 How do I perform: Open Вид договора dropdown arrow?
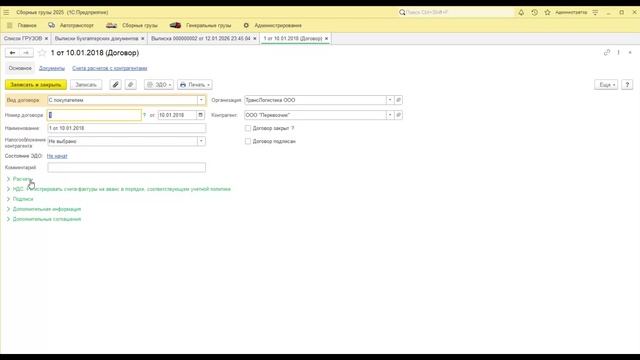click(x=201, y=100)
